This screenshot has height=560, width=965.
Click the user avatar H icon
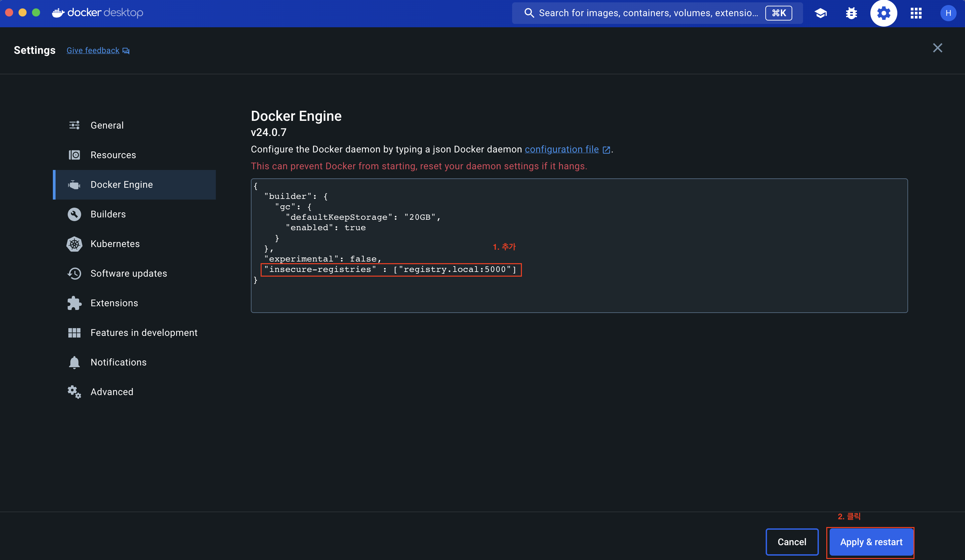pos(948,13)
